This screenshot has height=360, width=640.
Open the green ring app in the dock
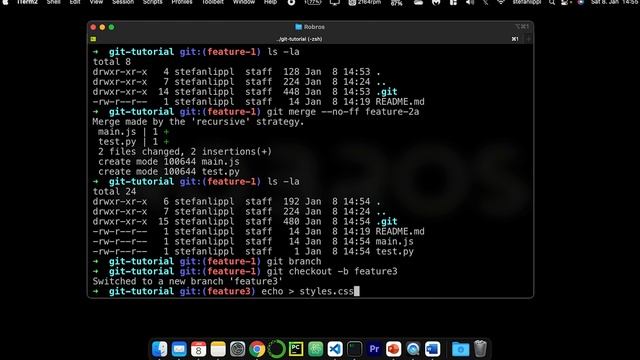tap(276, 349)
